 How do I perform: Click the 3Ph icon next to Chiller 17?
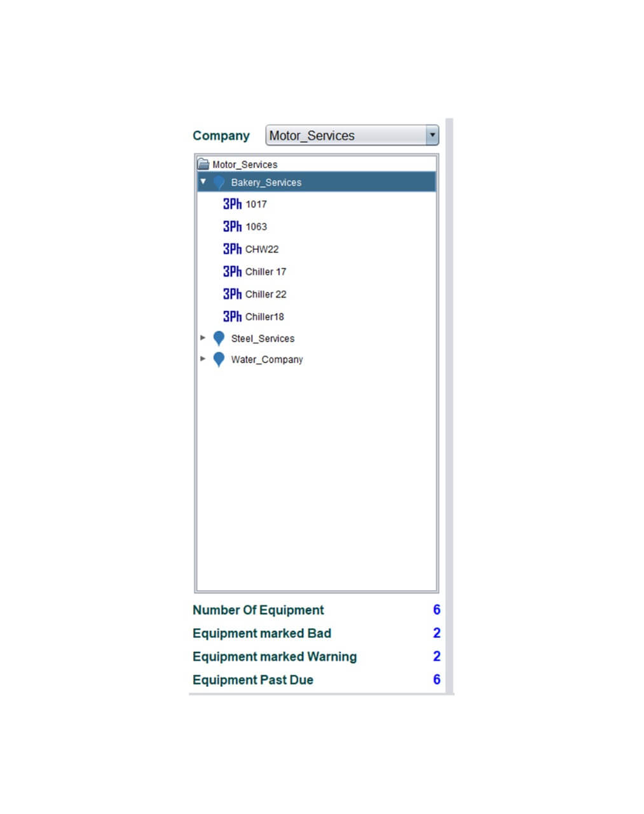tap(232, 272)
